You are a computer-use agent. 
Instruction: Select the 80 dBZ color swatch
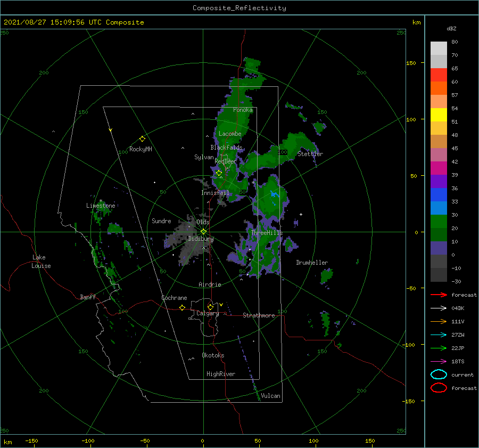point(439,48)
